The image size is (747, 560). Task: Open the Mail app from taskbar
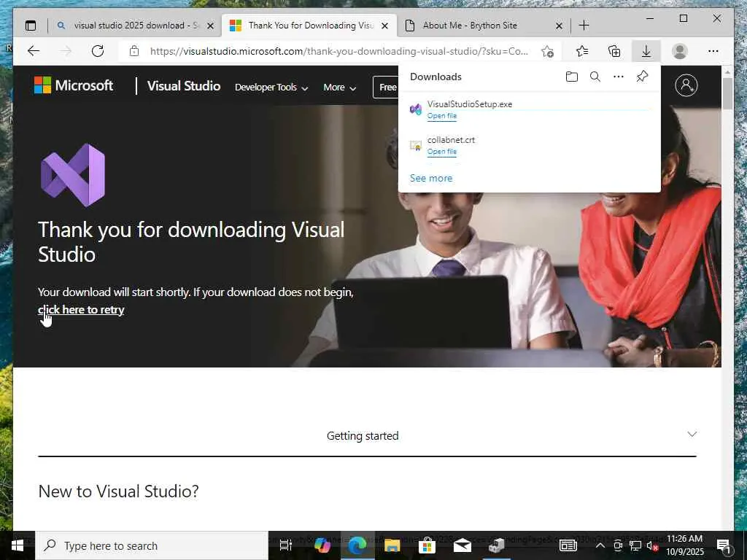[462, 545]
